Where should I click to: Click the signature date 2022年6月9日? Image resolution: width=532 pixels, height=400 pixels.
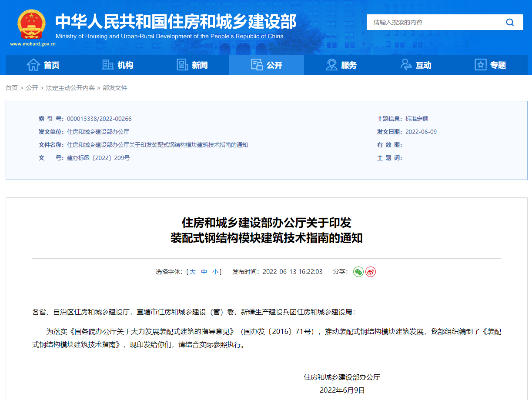(342, 390)
